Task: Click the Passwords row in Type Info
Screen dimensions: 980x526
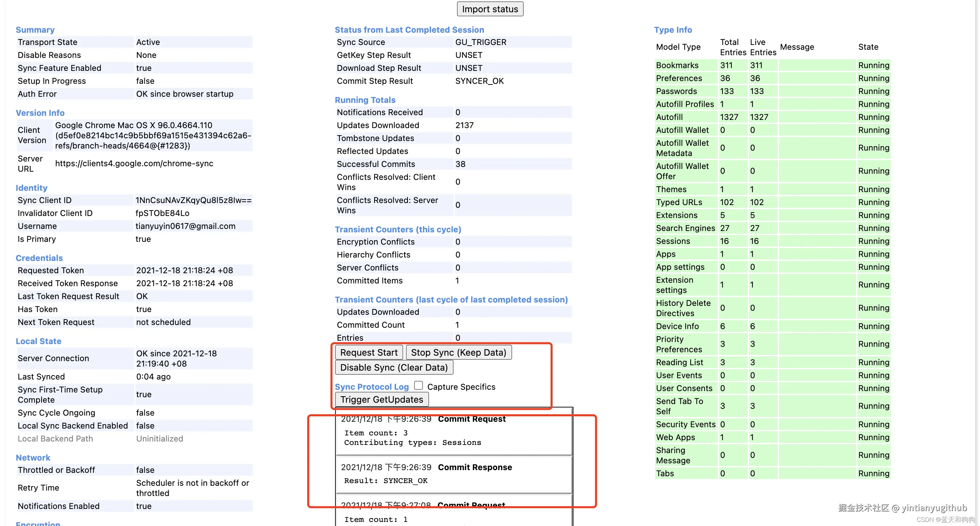Action: coord(676,91)
